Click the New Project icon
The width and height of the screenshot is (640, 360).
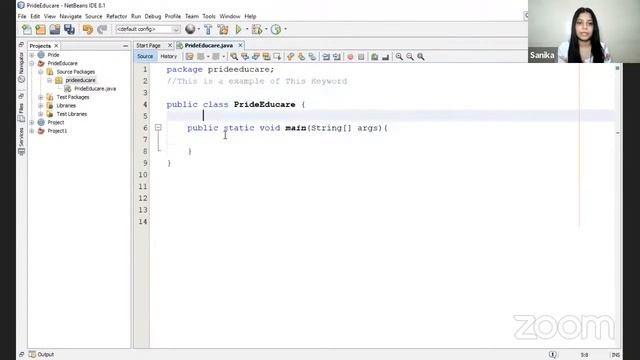coord(40,29)
